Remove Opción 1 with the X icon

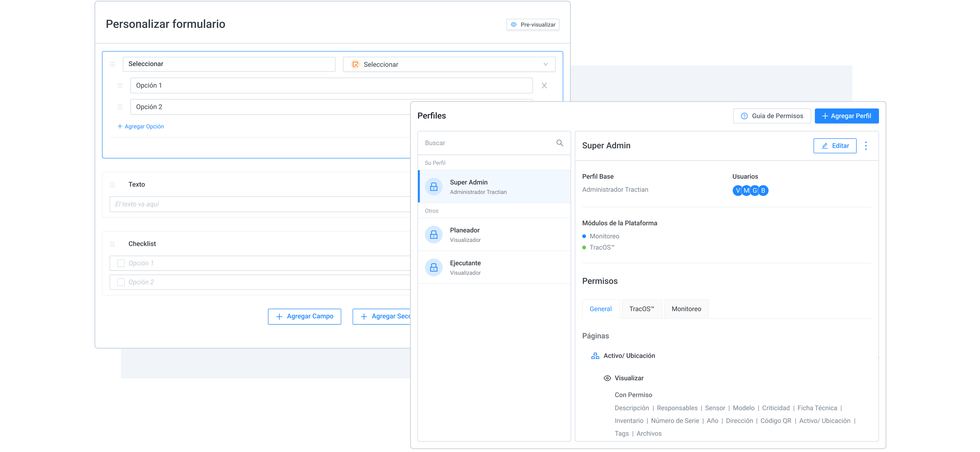(544, 86)
